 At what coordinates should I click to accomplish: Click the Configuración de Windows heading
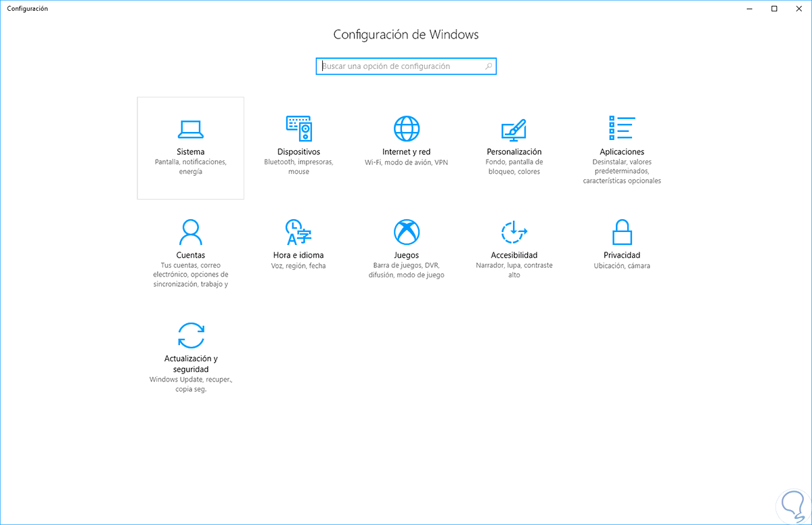[x=406, y=35]
